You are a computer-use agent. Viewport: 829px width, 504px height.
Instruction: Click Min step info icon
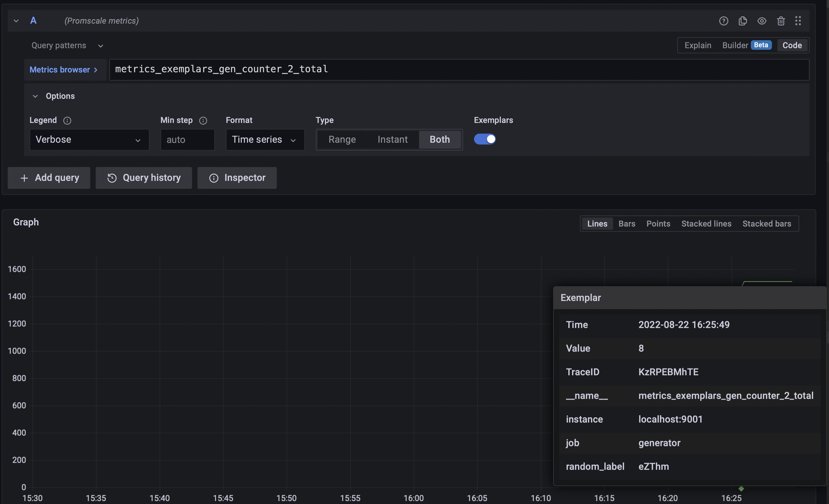pyautogui.click(x=203, y=120)
